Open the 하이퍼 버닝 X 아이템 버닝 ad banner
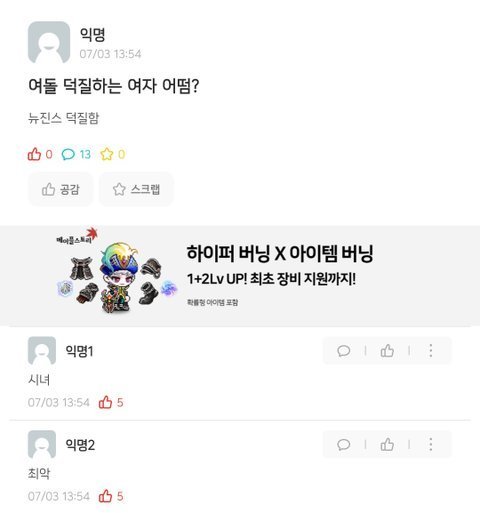 coord(240,276)
